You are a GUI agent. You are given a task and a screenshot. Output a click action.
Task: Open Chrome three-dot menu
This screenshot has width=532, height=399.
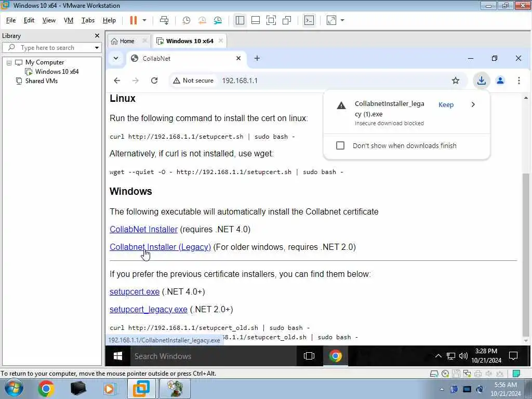pos(519,81)
